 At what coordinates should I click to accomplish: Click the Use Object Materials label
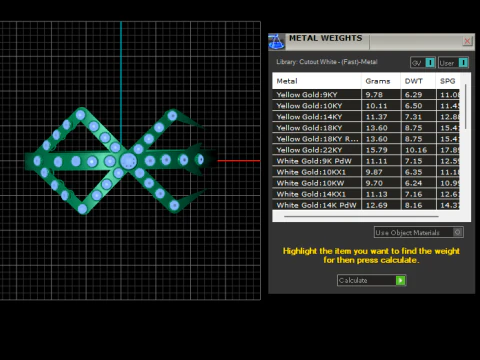click(407, 232)
